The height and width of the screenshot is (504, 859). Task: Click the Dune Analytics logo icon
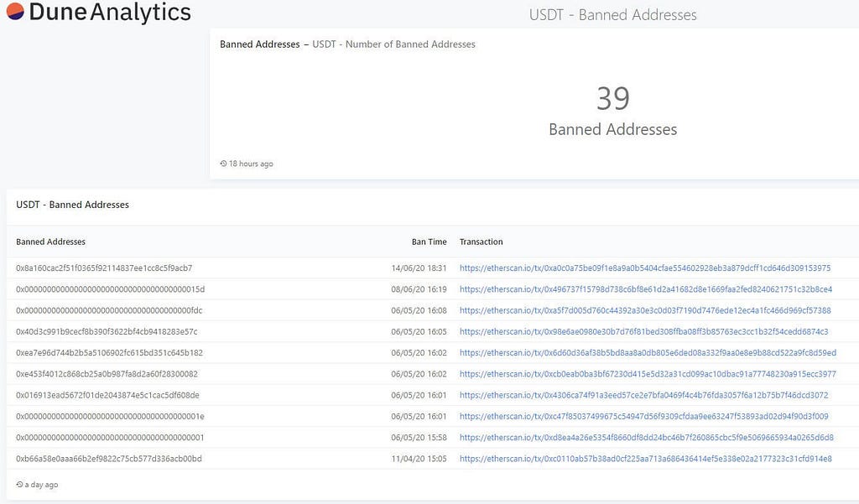coord(15,11)
